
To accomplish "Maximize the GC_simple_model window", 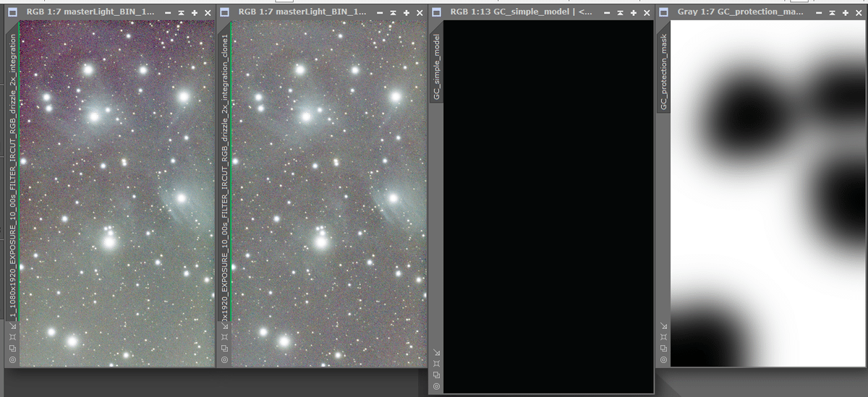I will point(633,13).
